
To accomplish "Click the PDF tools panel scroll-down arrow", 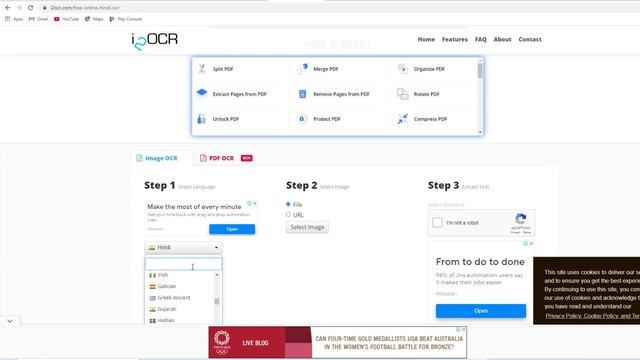I will [480, 132].
